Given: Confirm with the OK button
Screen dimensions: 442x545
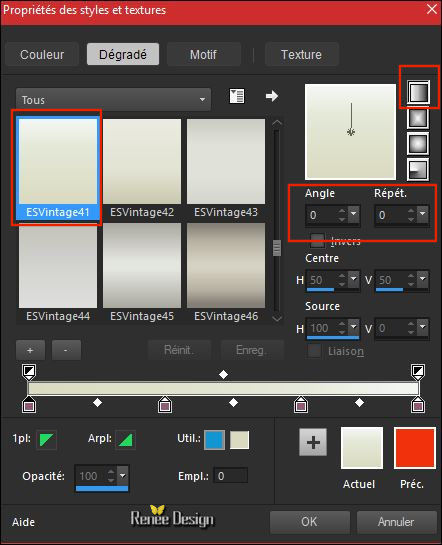Looking at the screenshot, I should click(x=310, y=522).
